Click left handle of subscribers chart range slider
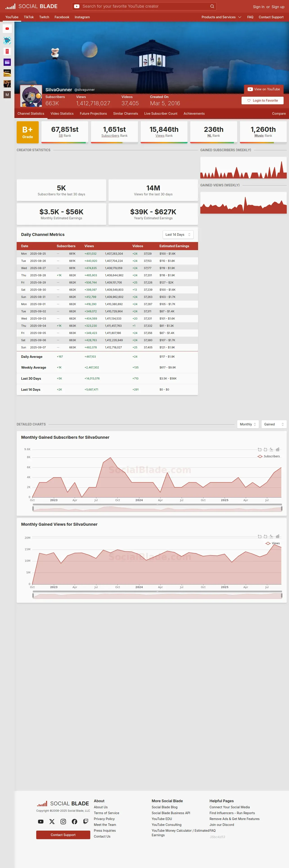Image resolution: width=289 pixels, height=868 pixels. (33, 508)
